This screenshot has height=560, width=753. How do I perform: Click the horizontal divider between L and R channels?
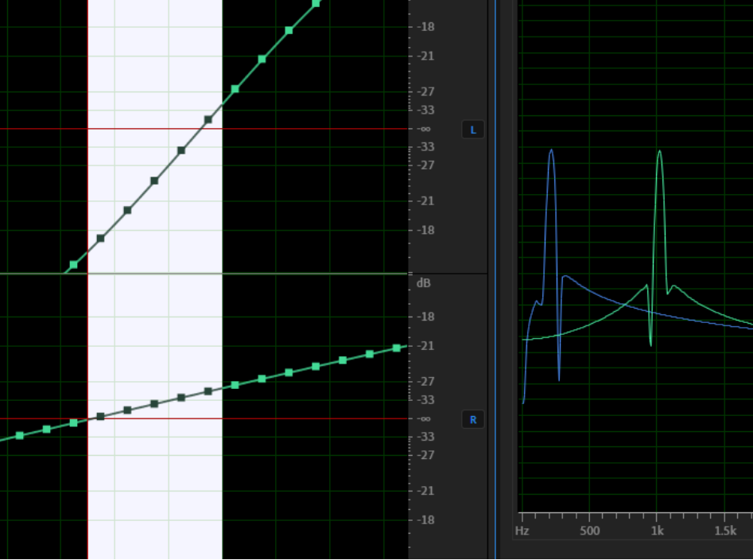[239, 274]
